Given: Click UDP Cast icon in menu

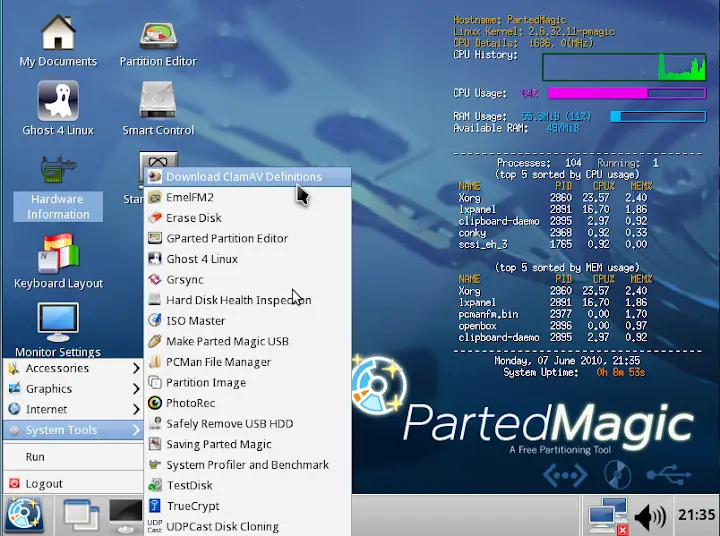Looking at the screenshot, I should pos(155,526).
